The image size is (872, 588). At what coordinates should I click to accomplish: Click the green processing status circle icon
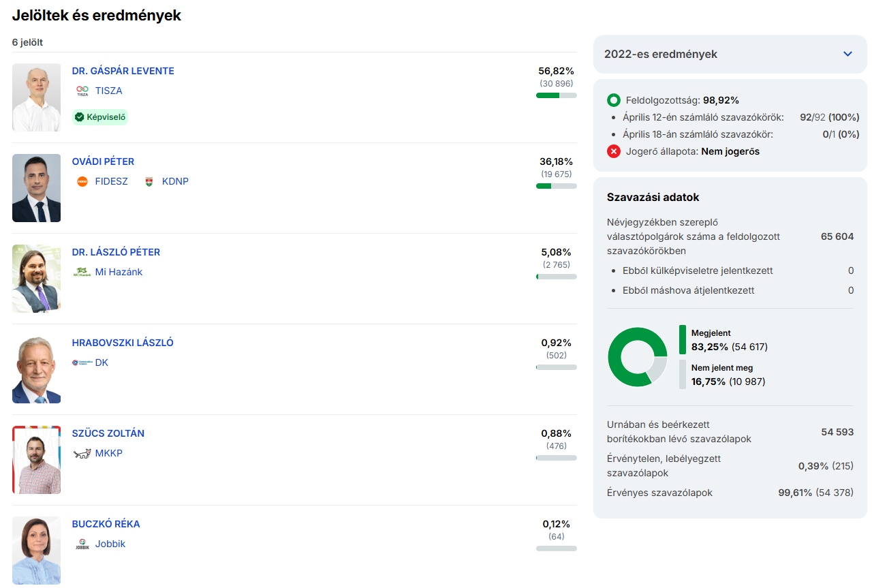(x=614, y=100)
